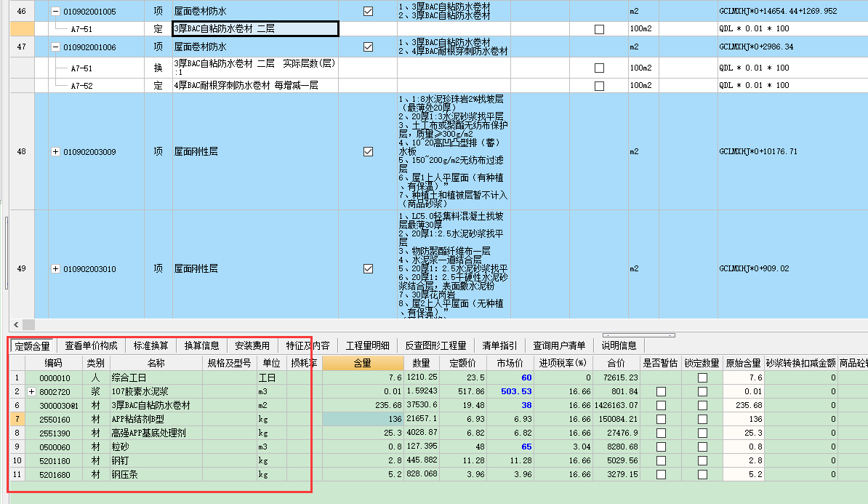Viewport: 868px width, 504px height.
Task: Click the 定额价 column header
Action: tap(463, 364)
